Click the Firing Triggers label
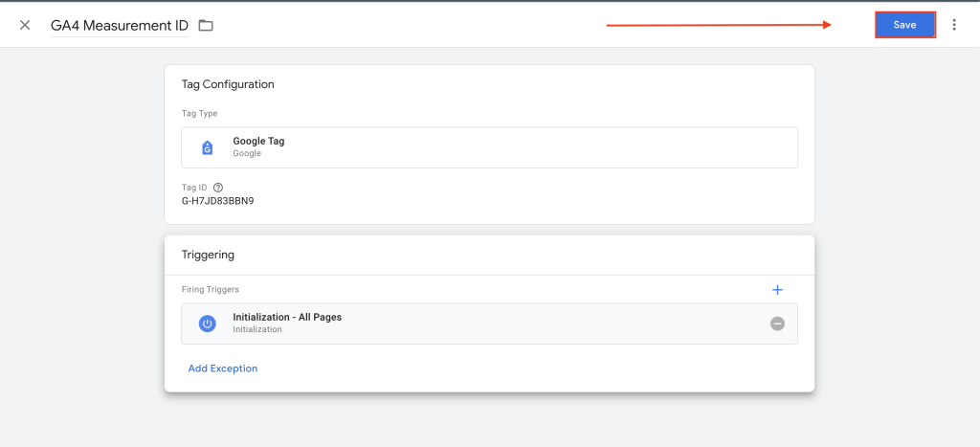Image resolution: width=980 pixels, height=447 pixels. click(x=211, y=289)
